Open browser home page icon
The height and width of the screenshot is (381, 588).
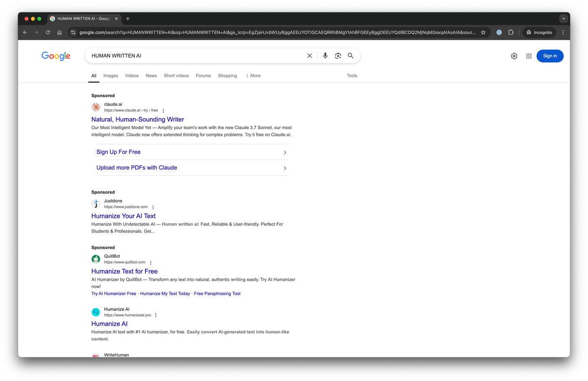[x=59, y=32]
